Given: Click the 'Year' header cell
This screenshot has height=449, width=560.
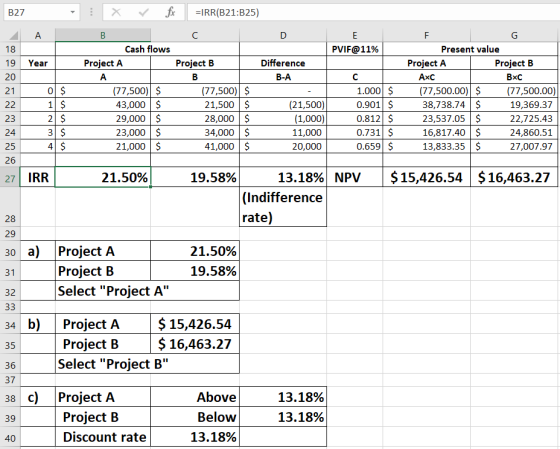Looking at the screenshot, I should point(38,63).
